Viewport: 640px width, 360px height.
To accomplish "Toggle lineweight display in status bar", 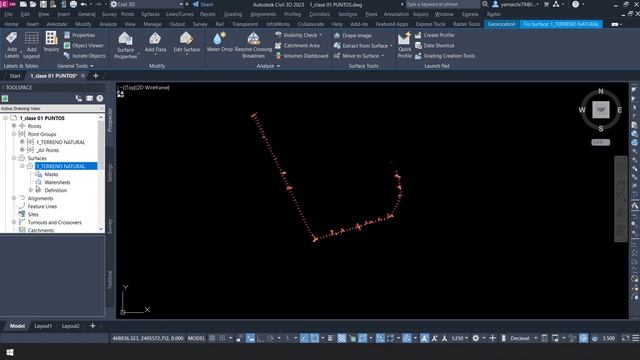I will click(x=331, y=338).
